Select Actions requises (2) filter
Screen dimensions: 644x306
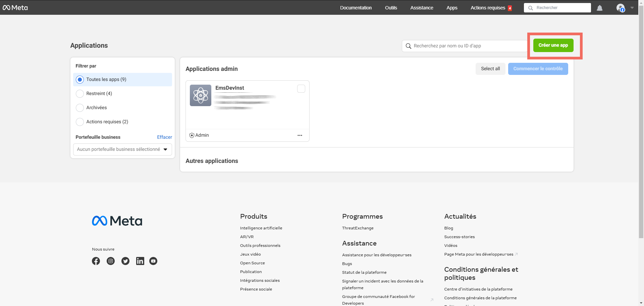click(80, 122)
